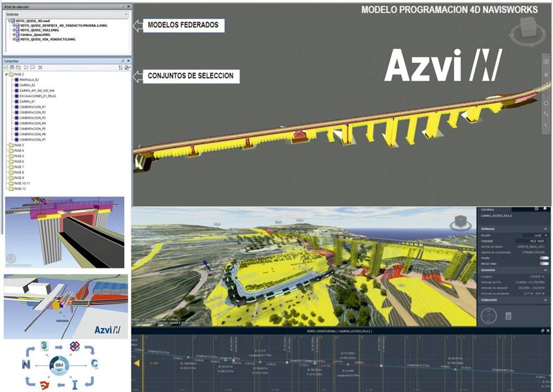This screenshot has height=392, width=553.
Task: Select the CIMENTACION_P4 selection set
Action: (x=30, y=124)
